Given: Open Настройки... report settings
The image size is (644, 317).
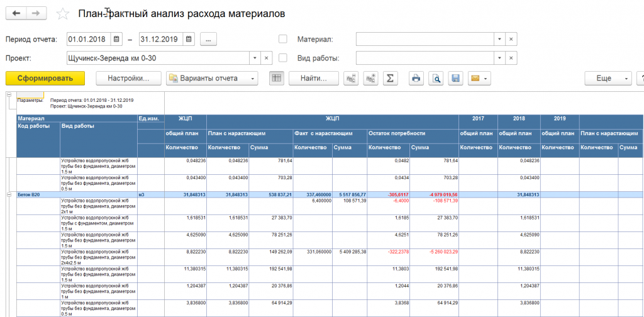Looking at the screenshot, I should coord(128,78).
